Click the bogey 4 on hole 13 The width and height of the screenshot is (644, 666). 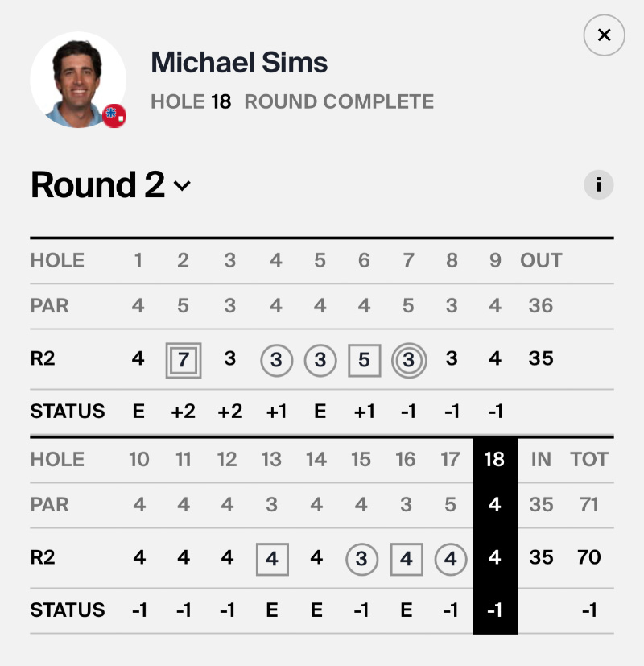(272, 558)
